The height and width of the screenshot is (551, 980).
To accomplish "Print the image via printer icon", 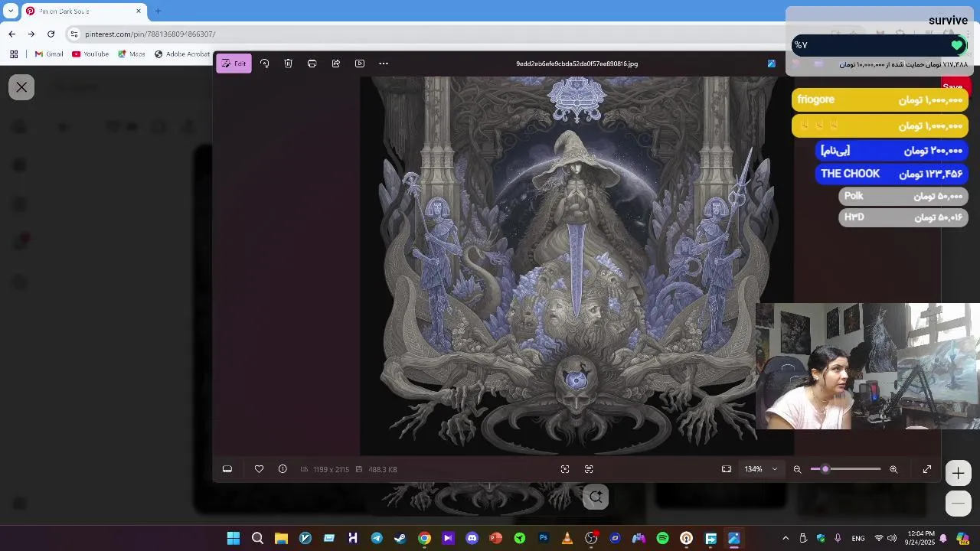I will [312, 64].
